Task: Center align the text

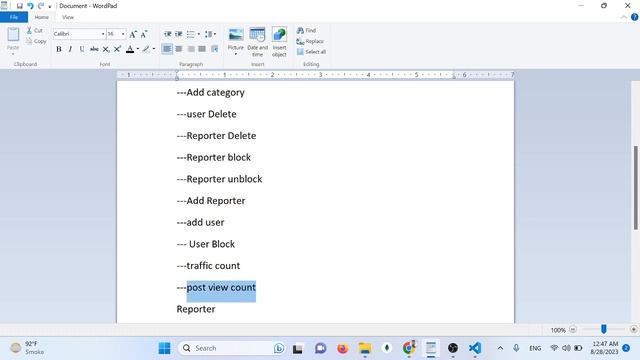Action: 179,49
